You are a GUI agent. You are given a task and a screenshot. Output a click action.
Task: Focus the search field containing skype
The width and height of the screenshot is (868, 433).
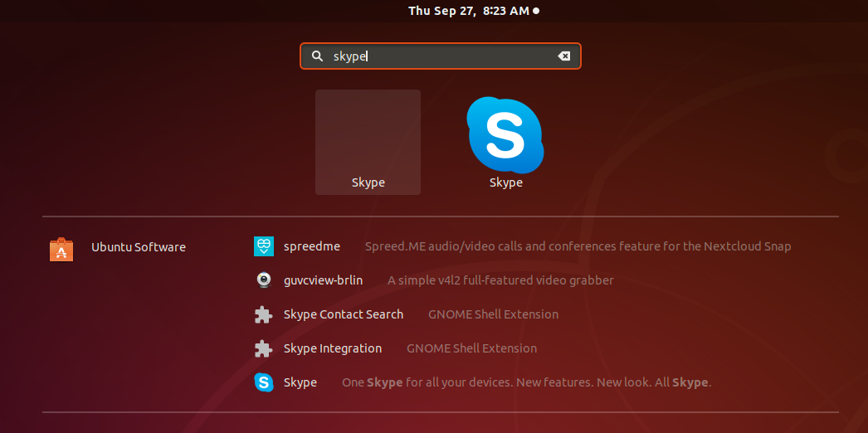click(x=441, y=56)
